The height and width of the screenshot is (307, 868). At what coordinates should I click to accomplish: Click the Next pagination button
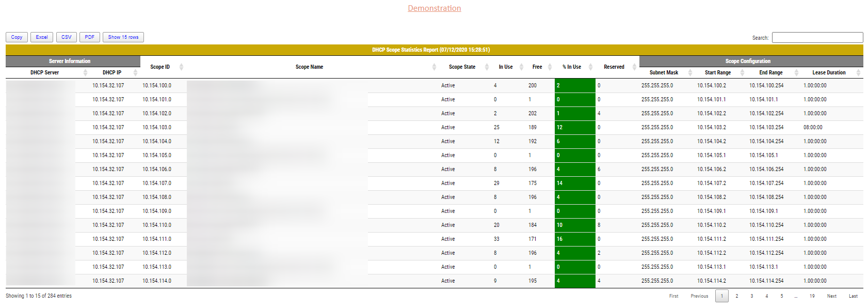[x=831, y=296]
